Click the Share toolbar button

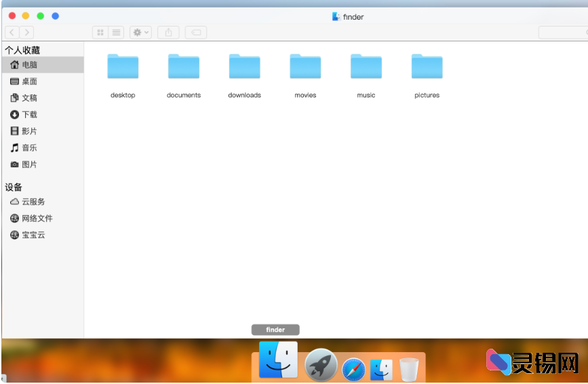point(168,33)
